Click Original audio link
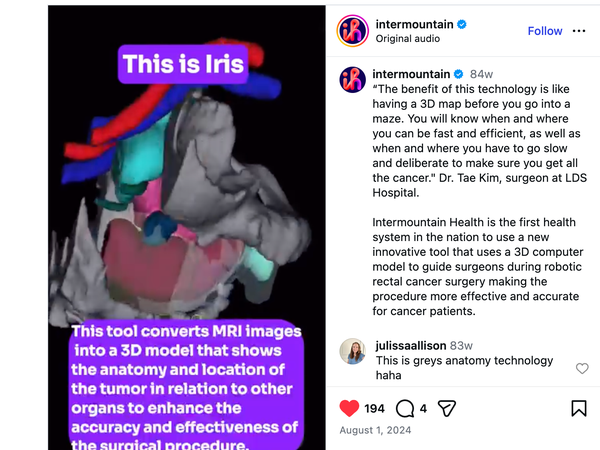The height and width of the screenshot is (450, 600). pos(408,39)
